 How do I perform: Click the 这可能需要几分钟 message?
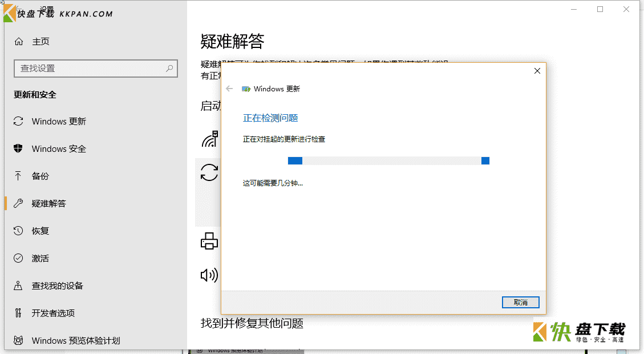point(273,183)
